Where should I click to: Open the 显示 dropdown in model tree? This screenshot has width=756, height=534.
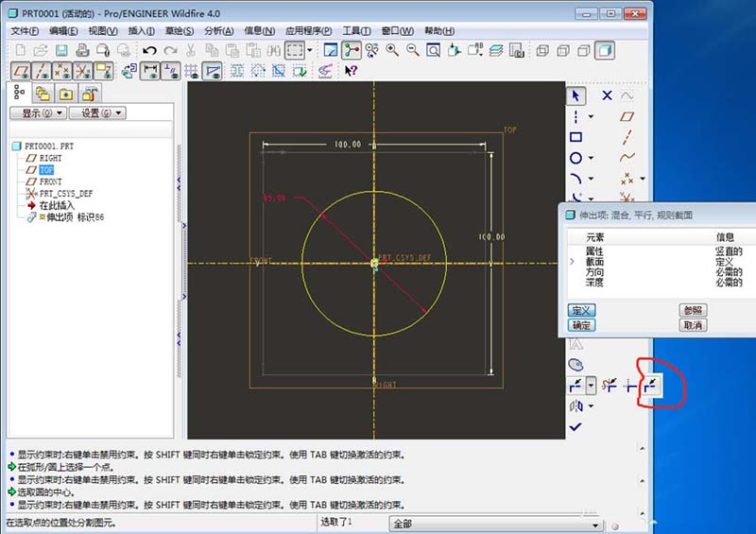click(38, 113)
